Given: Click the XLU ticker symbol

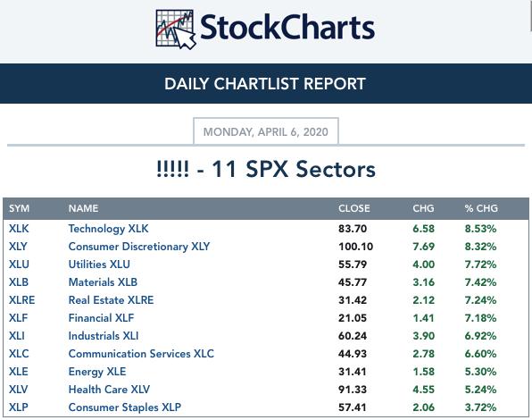Looking at the screenshot, I should [19, 265].
